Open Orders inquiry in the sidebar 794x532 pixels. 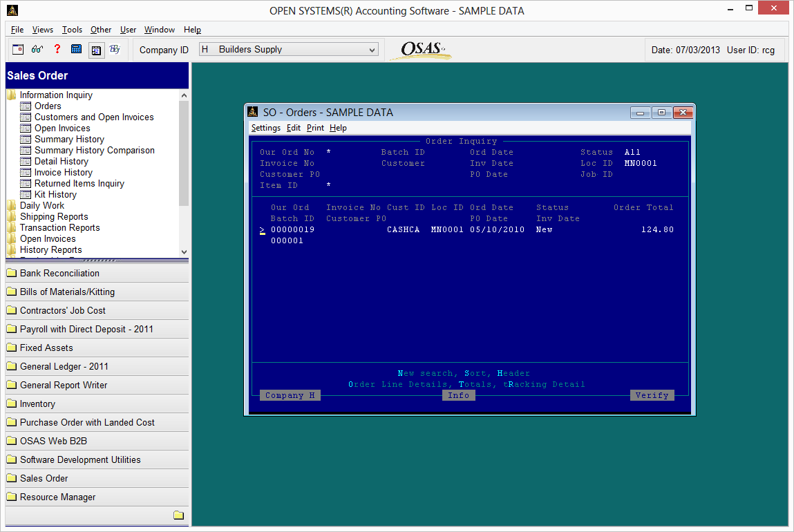coord(48,106)
